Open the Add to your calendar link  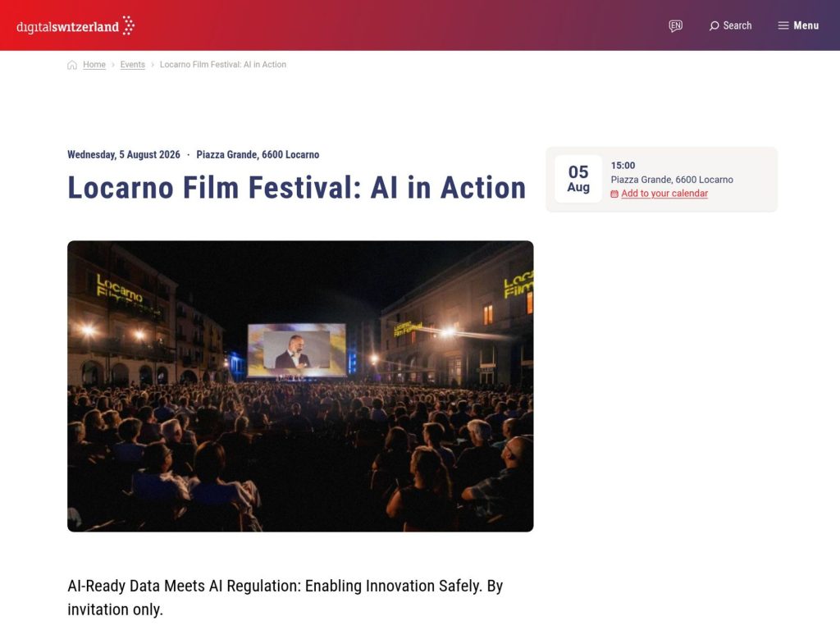[x=664, y=194]
